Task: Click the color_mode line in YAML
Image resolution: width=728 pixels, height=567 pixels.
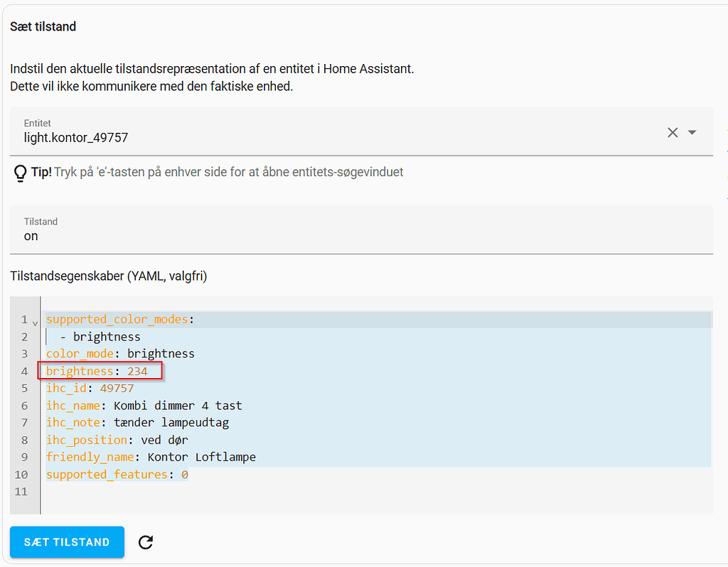Action: click(120, 354)
